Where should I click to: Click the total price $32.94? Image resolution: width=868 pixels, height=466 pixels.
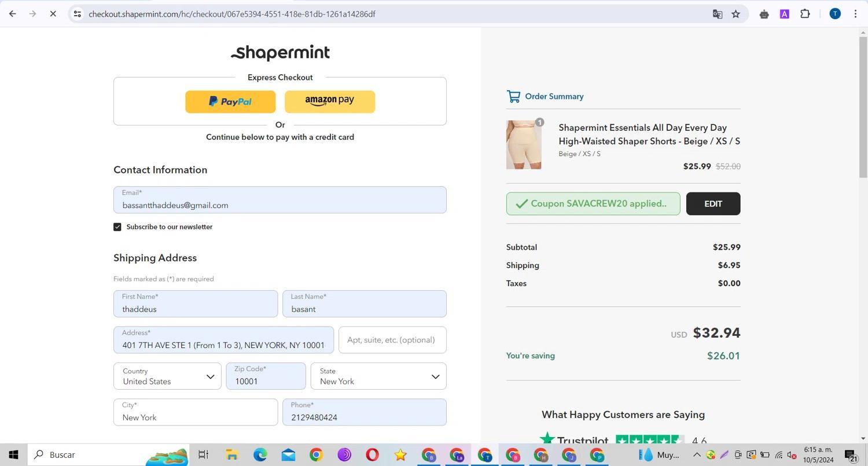coord(716,333)
